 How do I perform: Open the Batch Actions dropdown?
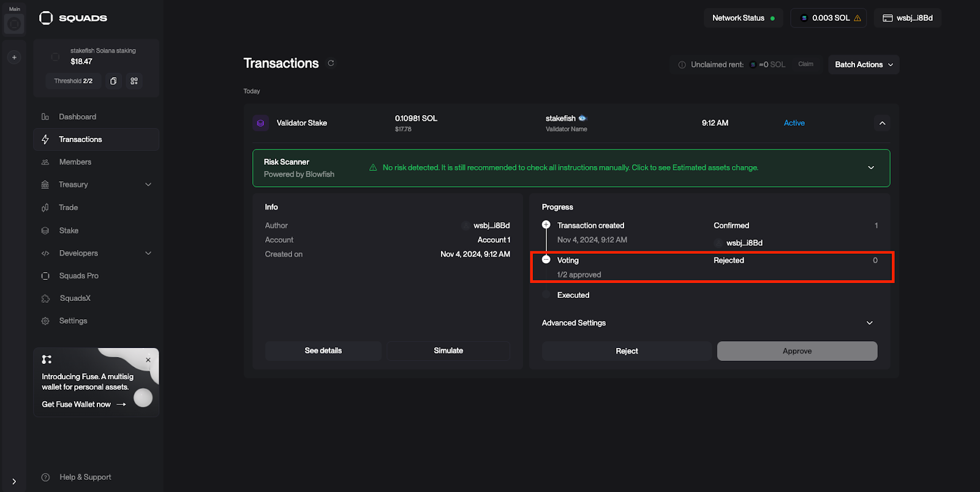[x=864, y=64]
